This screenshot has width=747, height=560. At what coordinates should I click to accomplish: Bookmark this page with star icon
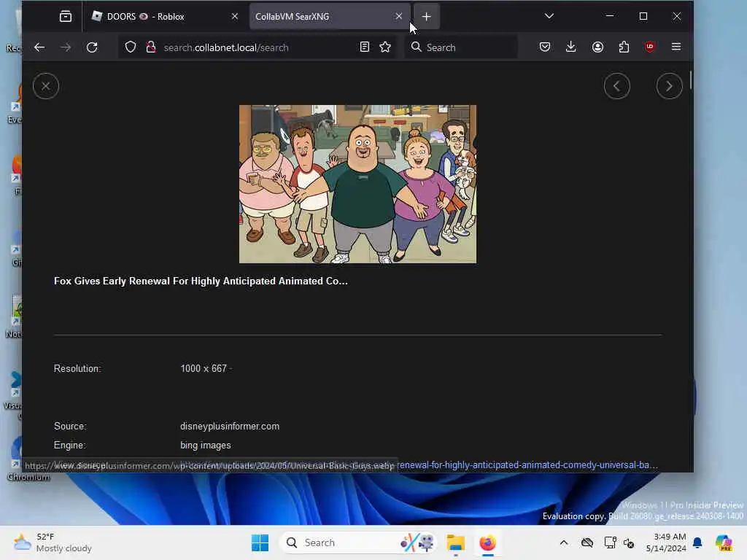click(385, 47)
